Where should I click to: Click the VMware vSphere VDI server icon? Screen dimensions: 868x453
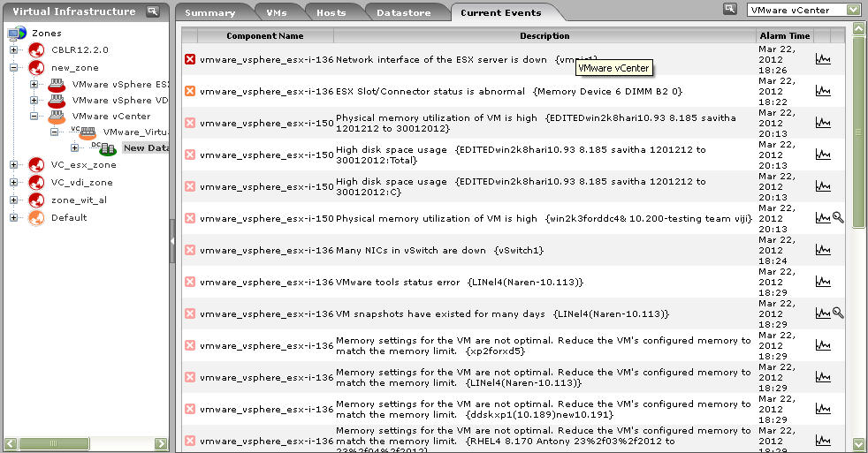pyautogui.click(x=57, y=101)
